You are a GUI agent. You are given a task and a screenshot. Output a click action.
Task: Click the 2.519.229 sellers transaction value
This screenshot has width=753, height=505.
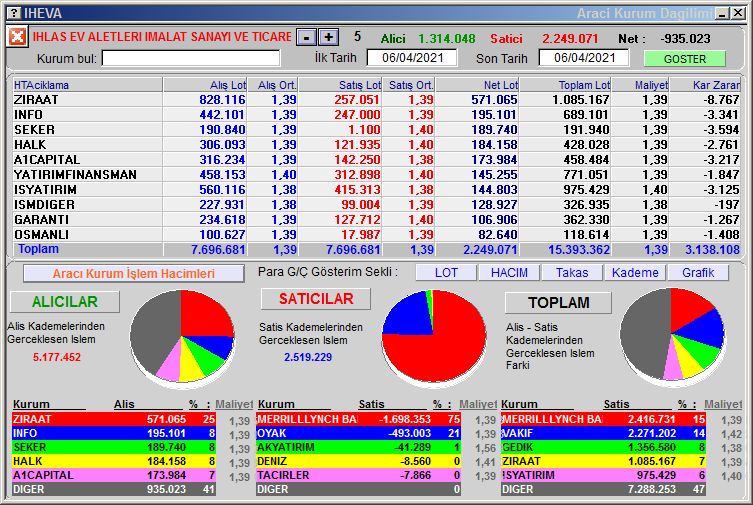(x=308, y=357)
